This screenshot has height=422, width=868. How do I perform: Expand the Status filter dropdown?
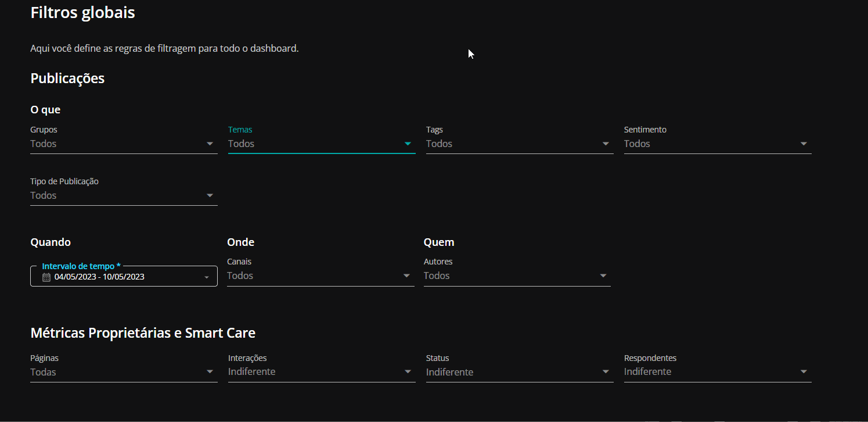(519, 372)
